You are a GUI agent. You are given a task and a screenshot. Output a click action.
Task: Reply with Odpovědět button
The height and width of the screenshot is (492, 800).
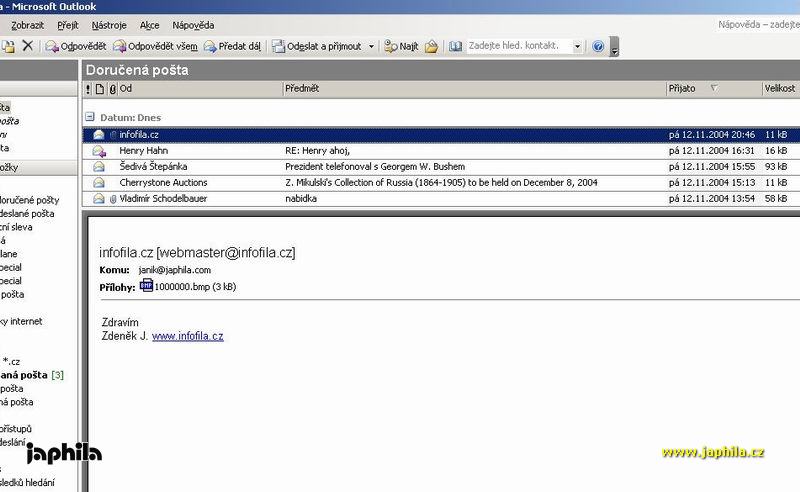click(76, 46)
